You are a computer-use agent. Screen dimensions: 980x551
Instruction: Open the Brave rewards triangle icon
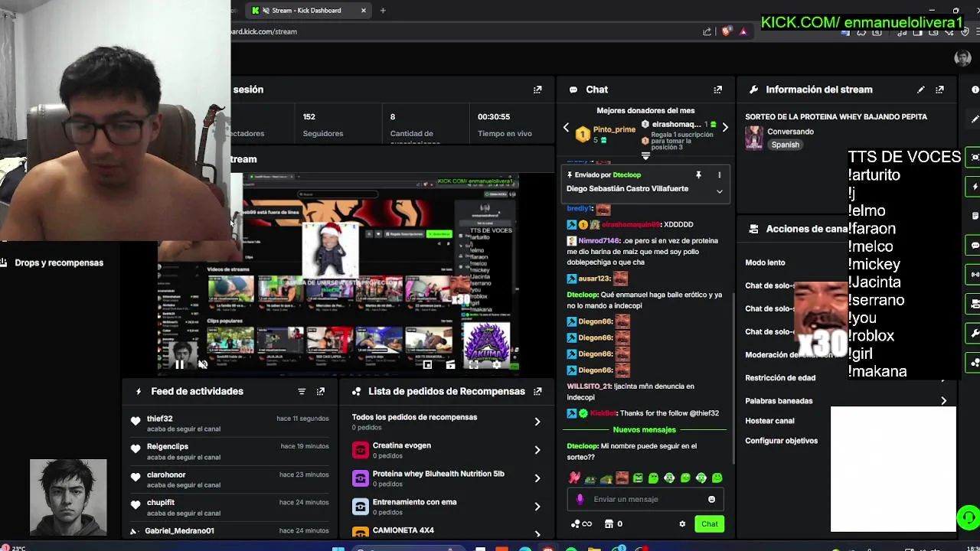[743, 31]
